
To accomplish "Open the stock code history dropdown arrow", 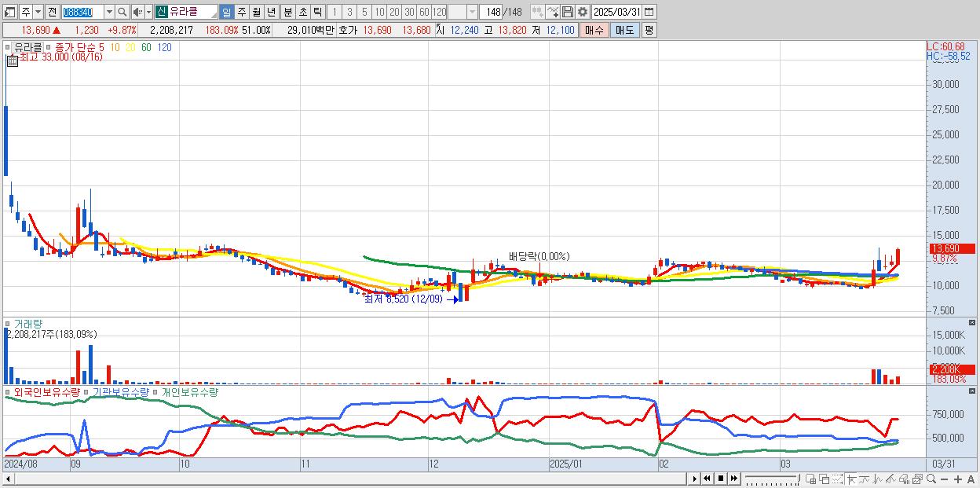I will 109,12.
